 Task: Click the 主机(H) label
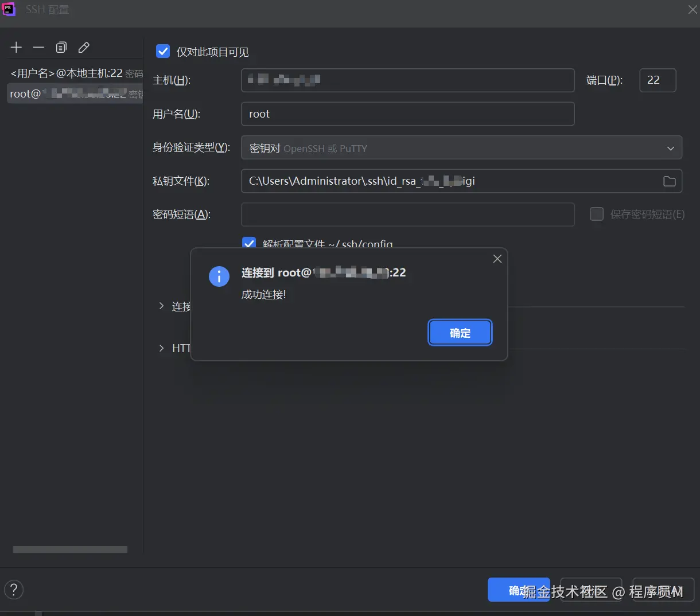pyautogui.click(x=172, y=80)
